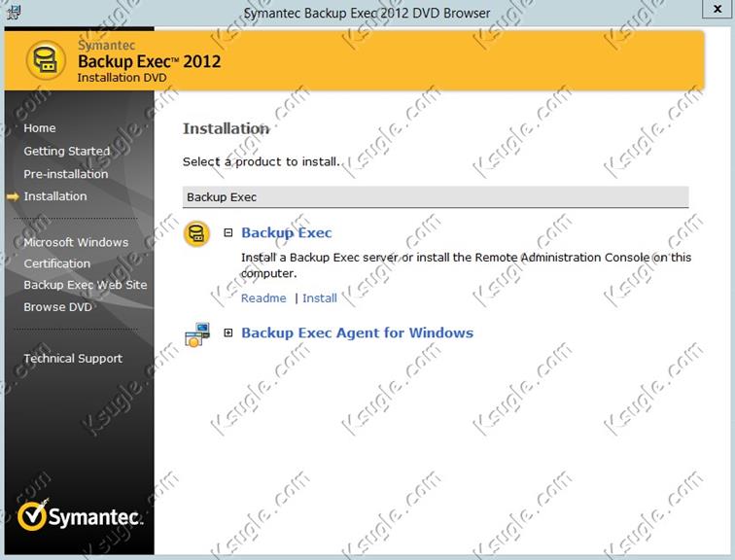Open Getting Started in the sidebar

67,151
